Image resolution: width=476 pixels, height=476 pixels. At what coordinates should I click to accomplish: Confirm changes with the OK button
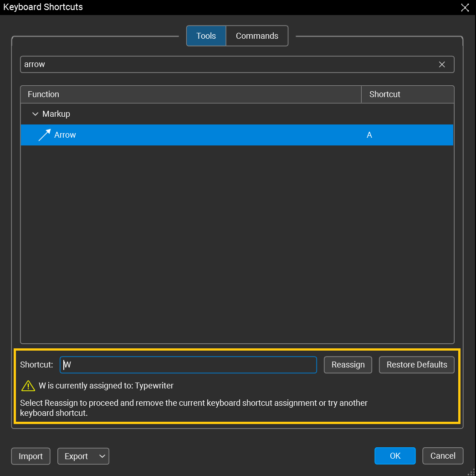click(x=395, y=455)
